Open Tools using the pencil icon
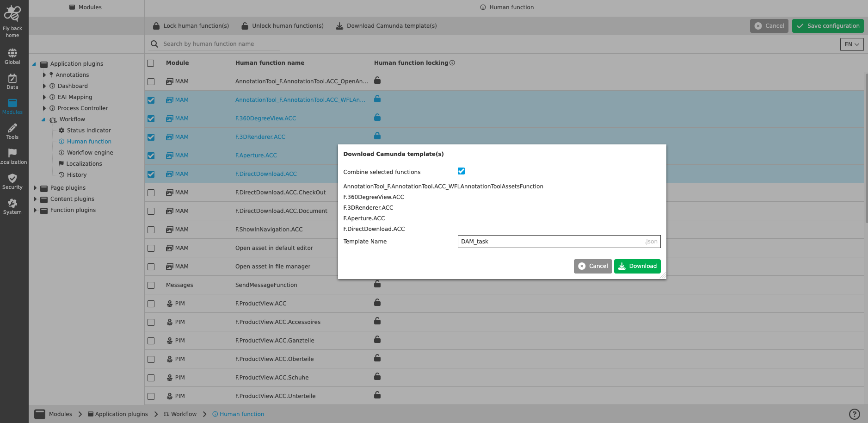This screenshot has height=423, width=868. point(12,130)
